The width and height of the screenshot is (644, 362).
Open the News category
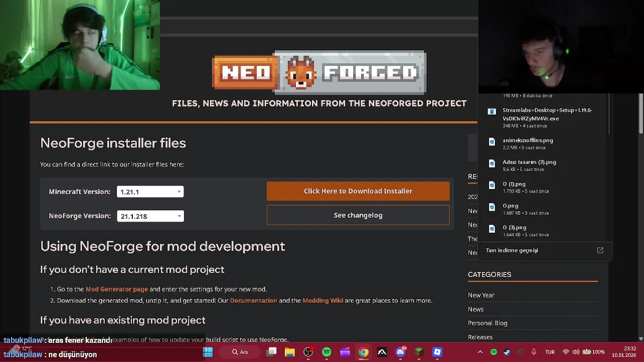tap(475, 309)
